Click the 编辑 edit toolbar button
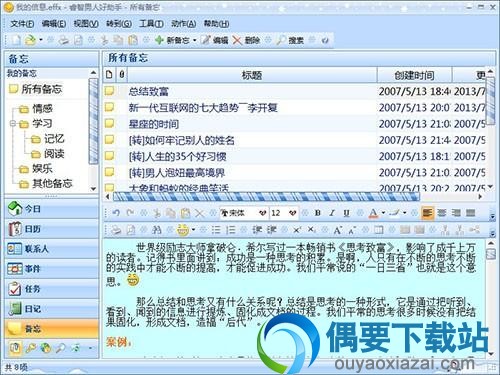This screenshot has height=375, width=500. click(215, 40)
